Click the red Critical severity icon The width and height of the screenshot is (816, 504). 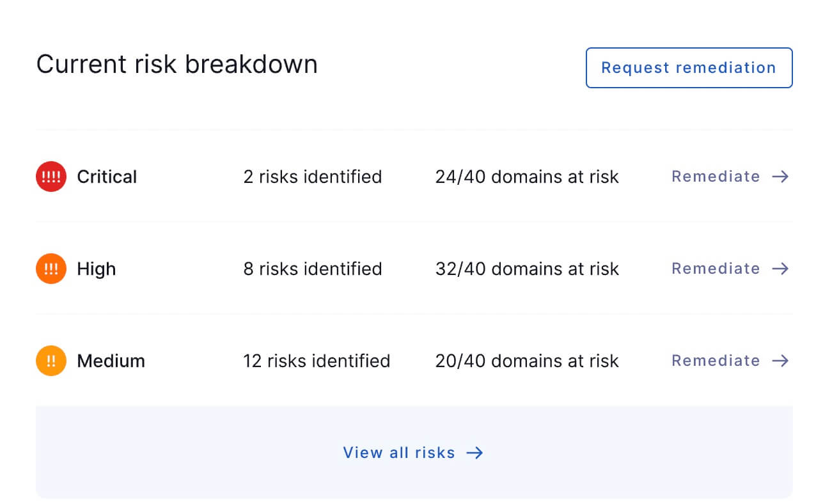coord(51,177)
